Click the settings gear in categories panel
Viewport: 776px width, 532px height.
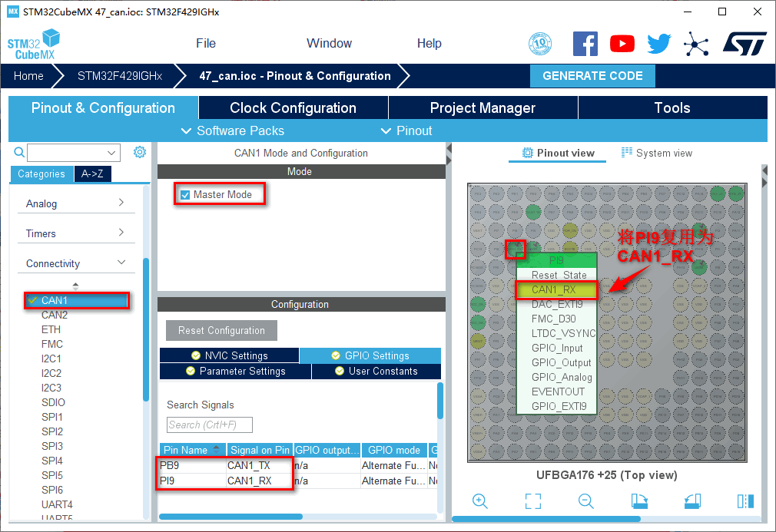coord(139,152)
